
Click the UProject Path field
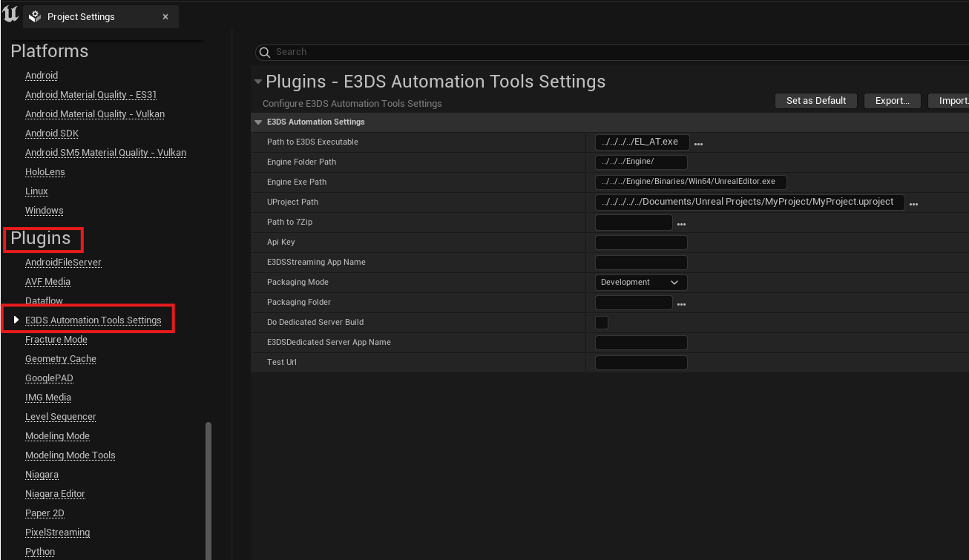click(x=750, y=202)
